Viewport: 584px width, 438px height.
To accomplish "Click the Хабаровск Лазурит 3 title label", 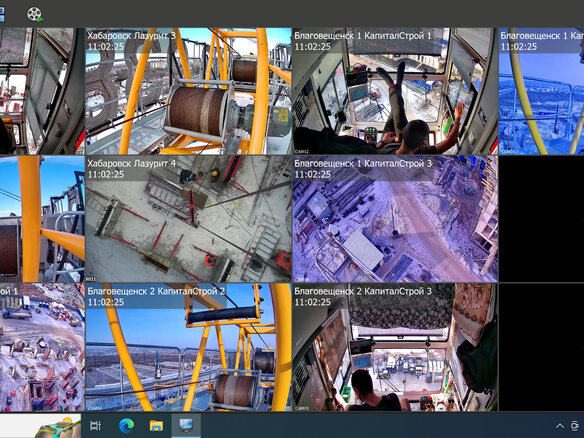I will (x=131, y=36).
